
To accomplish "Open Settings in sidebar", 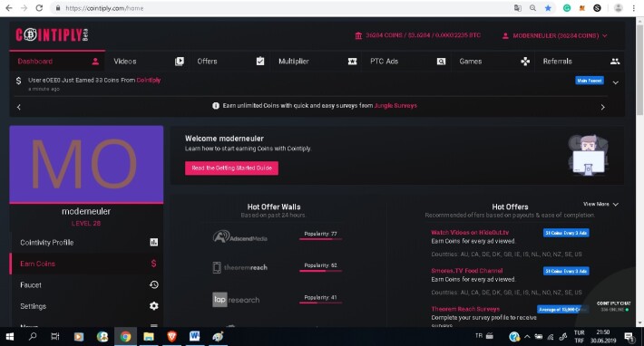I will pyautogui.click(x=86, y=306).
